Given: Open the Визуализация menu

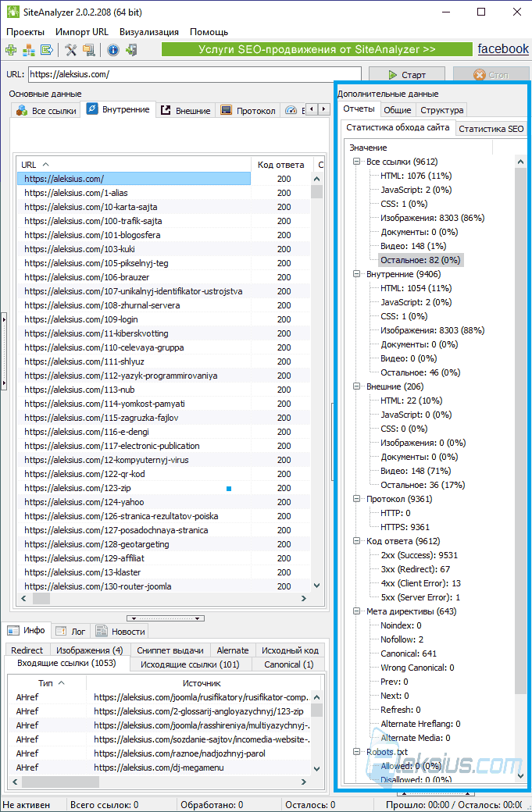Looking at the screenshot, I should pos(149,32).
